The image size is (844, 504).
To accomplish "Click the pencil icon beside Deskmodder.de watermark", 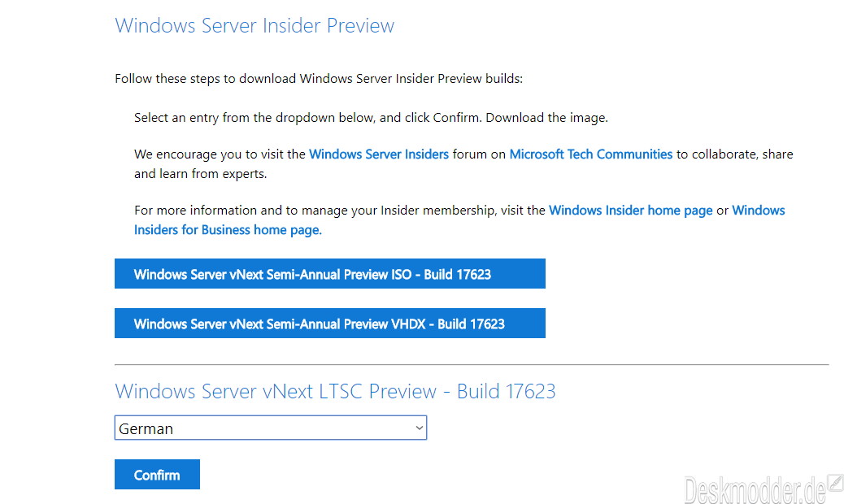I will click(x=835, y=483).
